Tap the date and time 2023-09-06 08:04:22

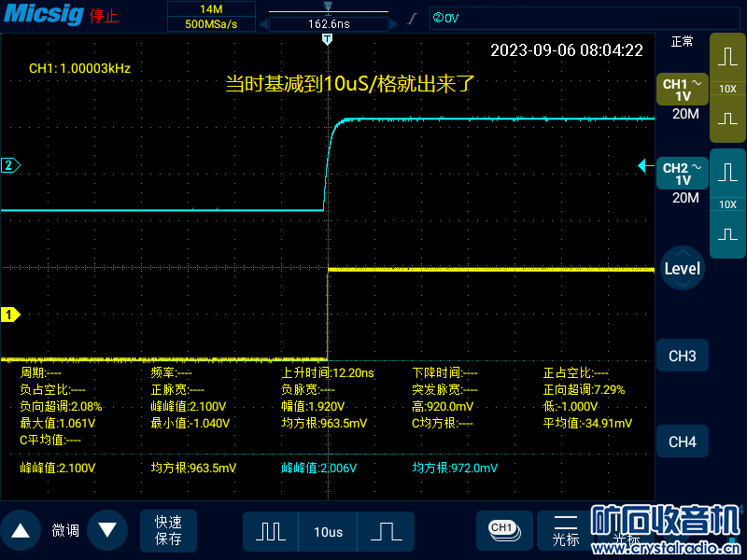tap(567, 50)
